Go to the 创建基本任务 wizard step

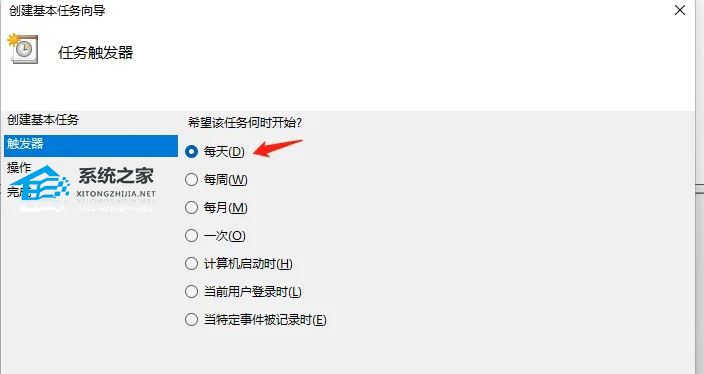pos(43,120)
